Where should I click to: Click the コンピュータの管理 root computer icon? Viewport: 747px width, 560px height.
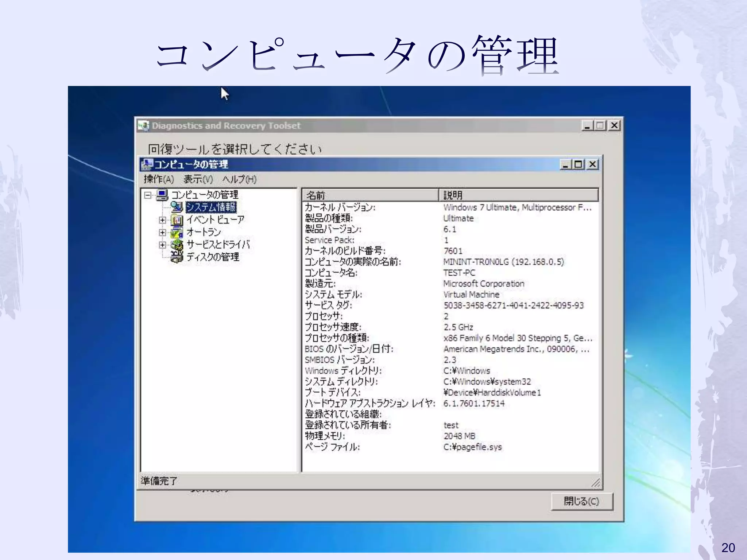pos(162,195)
